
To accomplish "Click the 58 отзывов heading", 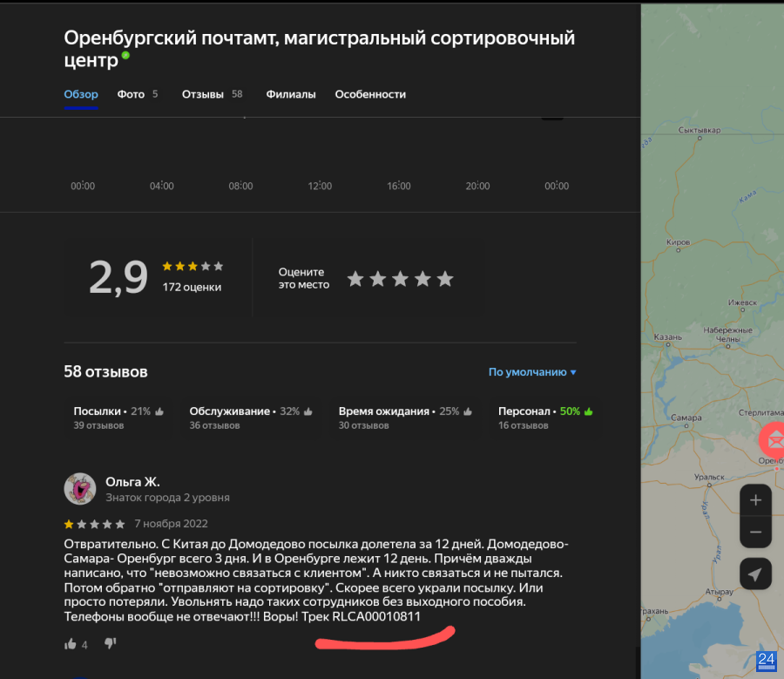I will coord(105,372).
